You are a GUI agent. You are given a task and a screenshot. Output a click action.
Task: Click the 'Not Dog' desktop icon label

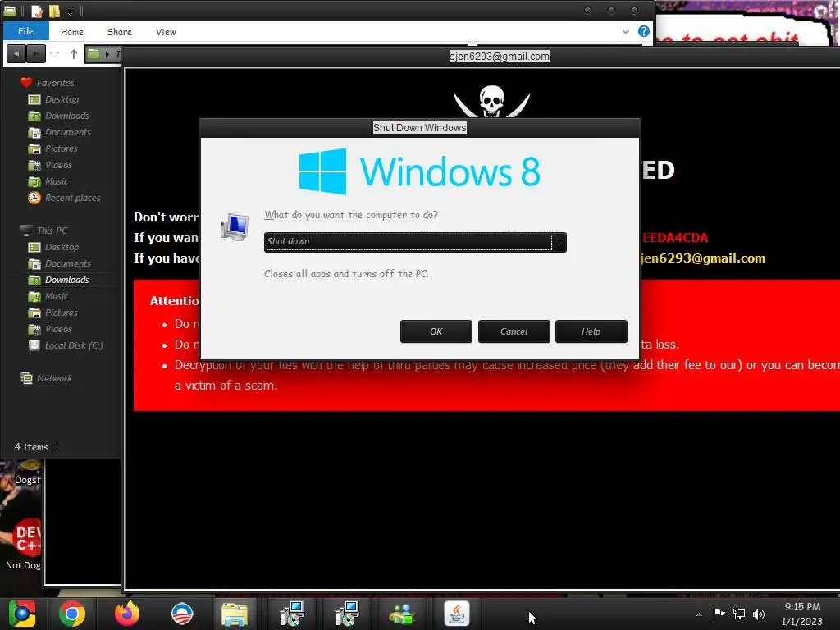[x=23, y=565]
